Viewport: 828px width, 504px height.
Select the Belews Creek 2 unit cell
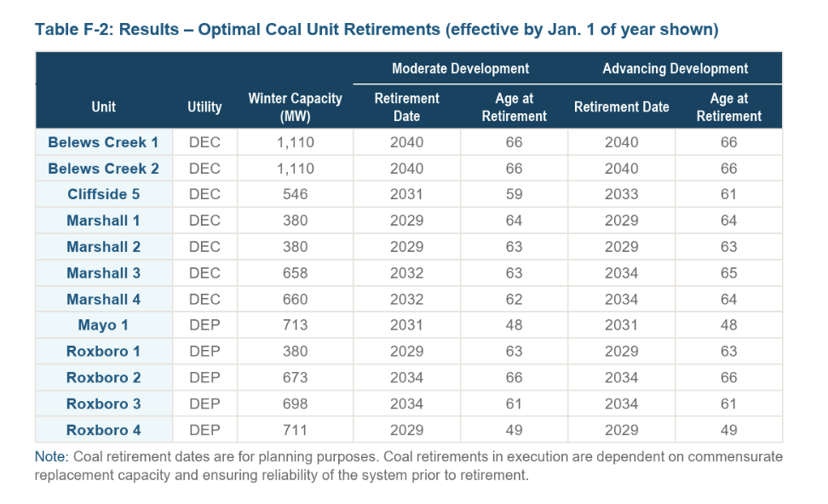(103, 169)
